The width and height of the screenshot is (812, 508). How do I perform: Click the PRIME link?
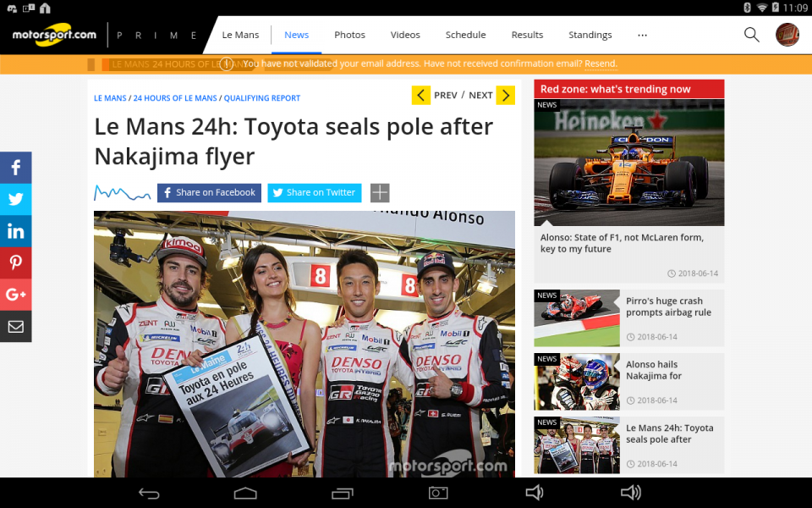[x=156, y=36]
